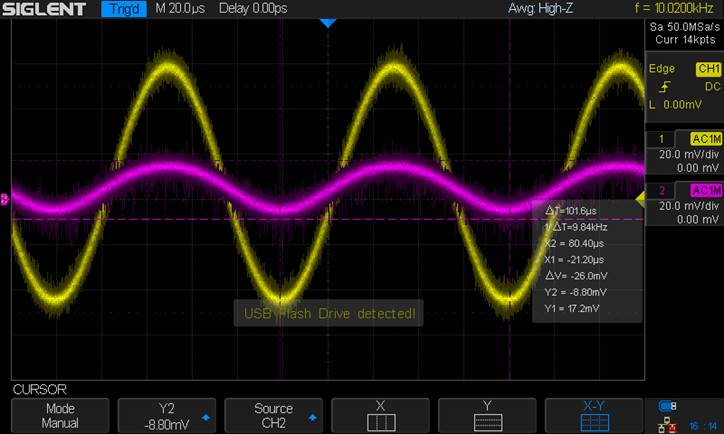
Task: Click the channel 1 number box
Action: [661, 139]
